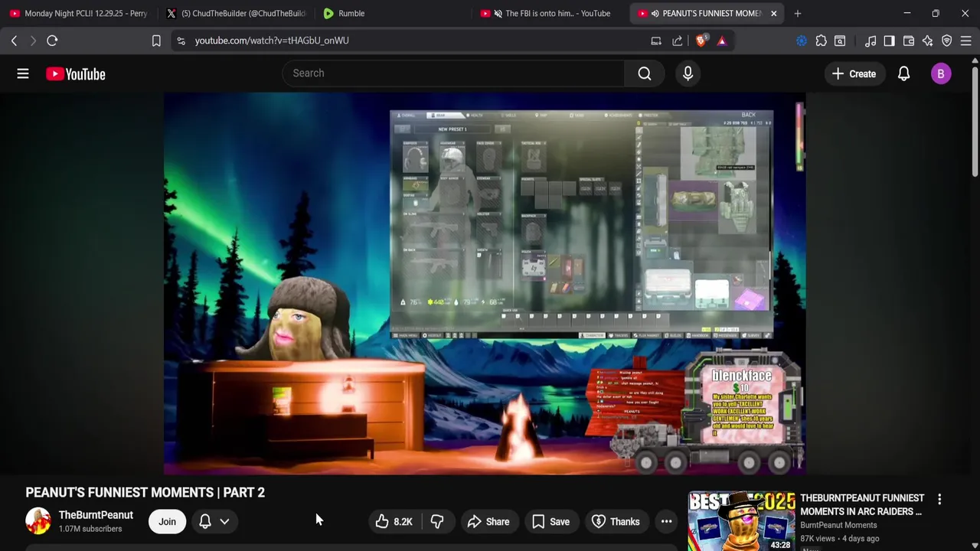The height and width of the screenshot is (551, 980).
Task: Open the Brave Rewards triangle icon
Action: [x=722, y=41]
